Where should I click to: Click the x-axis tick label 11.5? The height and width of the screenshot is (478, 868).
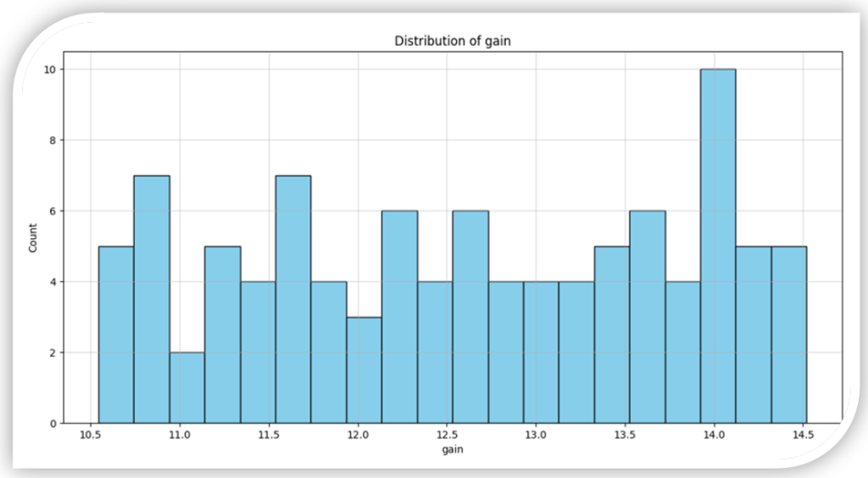click(269, 435)
